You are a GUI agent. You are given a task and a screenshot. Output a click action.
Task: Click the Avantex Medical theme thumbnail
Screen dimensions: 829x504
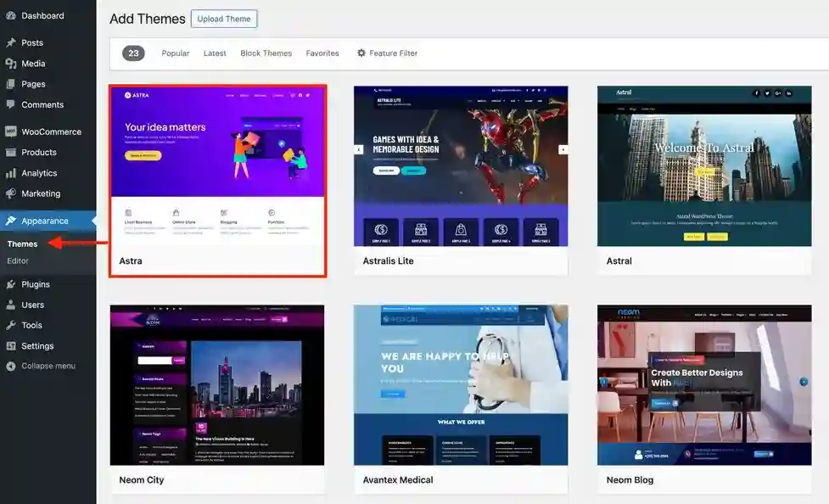pos(461,384)
